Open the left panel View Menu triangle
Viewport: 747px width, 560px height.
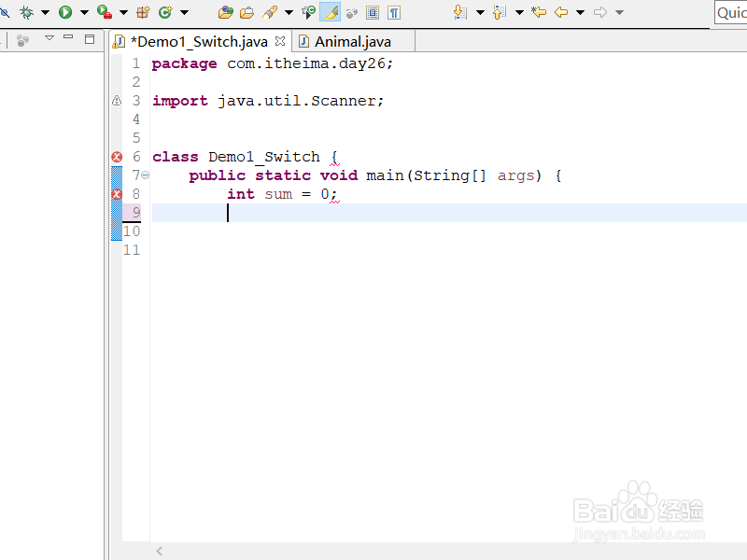coord(49,37)
